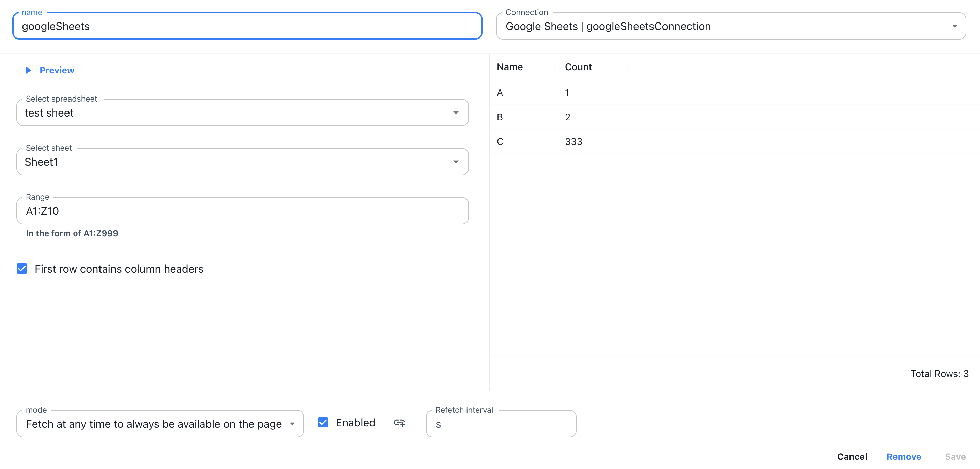Click the Count value 1
980x469 pixels.
567,92
